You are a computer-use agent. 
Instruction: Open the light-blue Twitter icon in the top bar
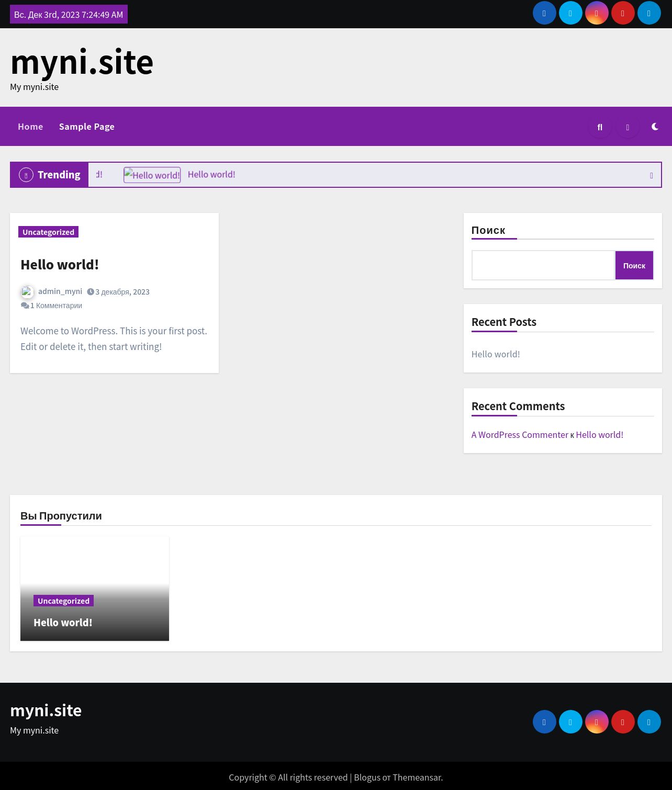(x=570, y=13)
